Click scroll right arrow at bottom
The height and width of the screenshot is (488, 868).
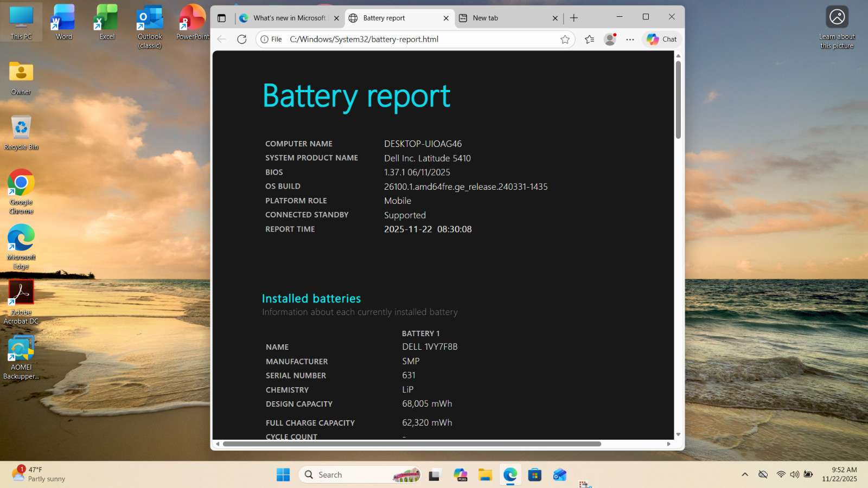[669, 444]
